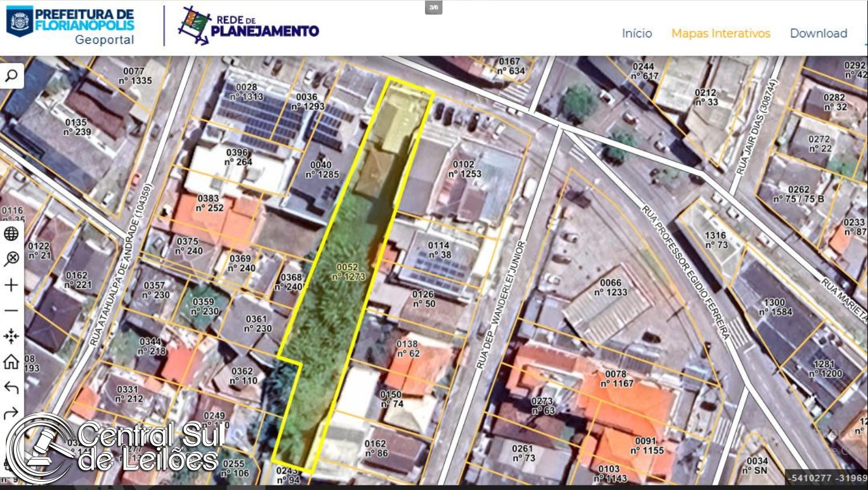Go to the Download page
This screenshot has height=490, width=868.
tap(818, 33)
